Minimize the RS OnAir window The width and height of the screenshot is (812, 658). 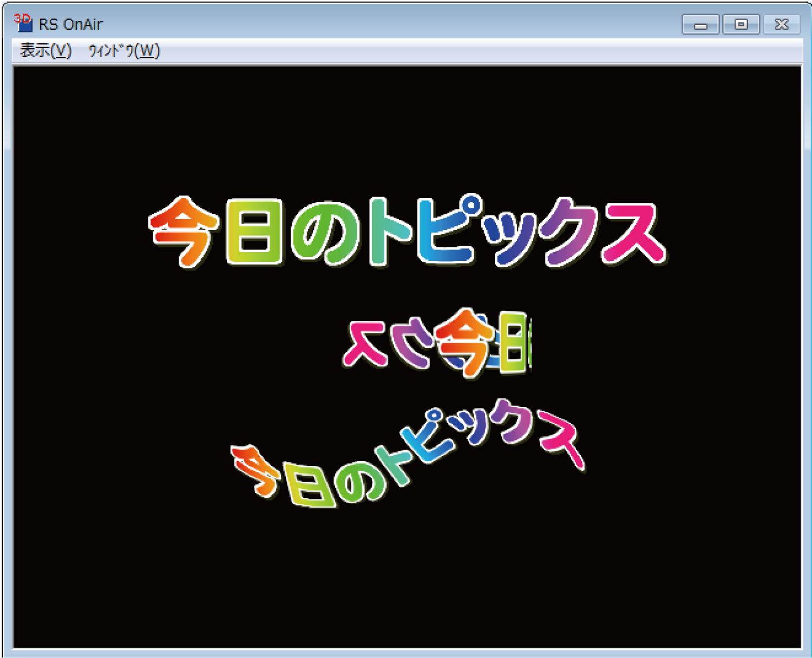coord(700,24)
